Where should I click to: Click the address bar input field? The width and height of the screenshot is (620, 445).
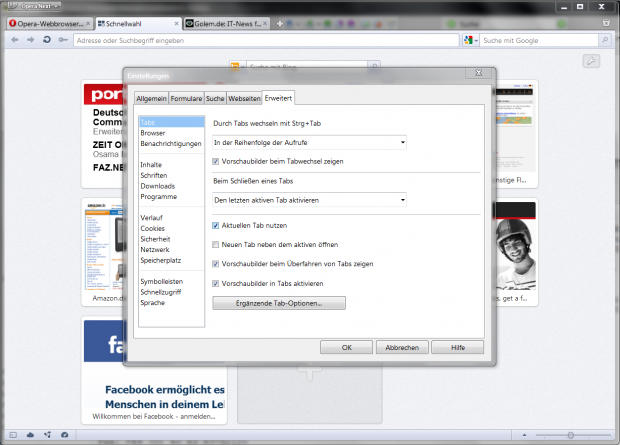point(266,40)
